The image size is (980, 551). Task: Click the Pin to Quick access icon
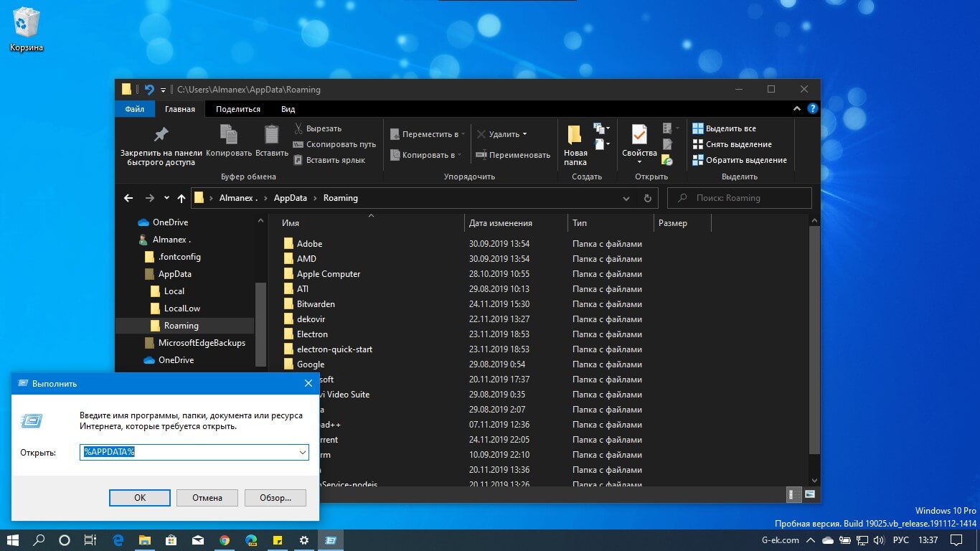(161, 134)
